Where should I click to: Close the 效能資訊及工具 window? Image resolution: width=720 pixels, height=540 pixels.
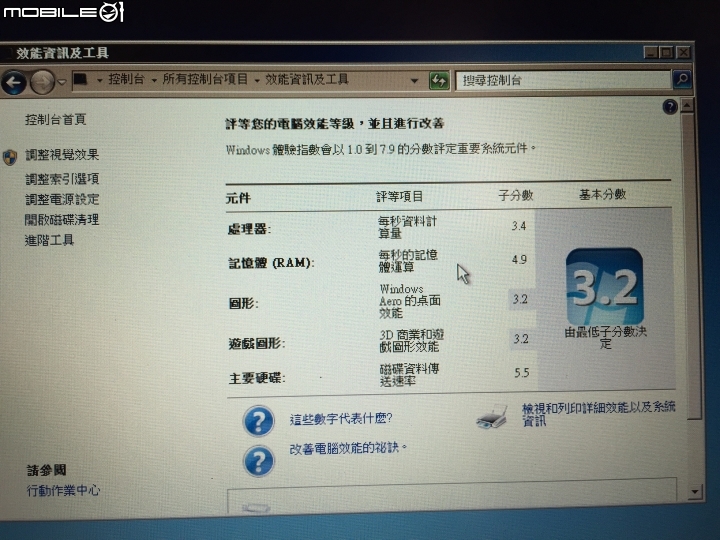pyautogui.click(x=683, y=52)
